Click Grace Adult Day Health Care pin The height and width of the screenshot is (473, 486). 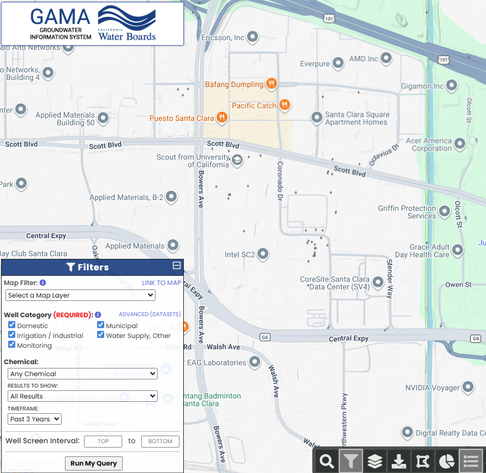(458, 250)
